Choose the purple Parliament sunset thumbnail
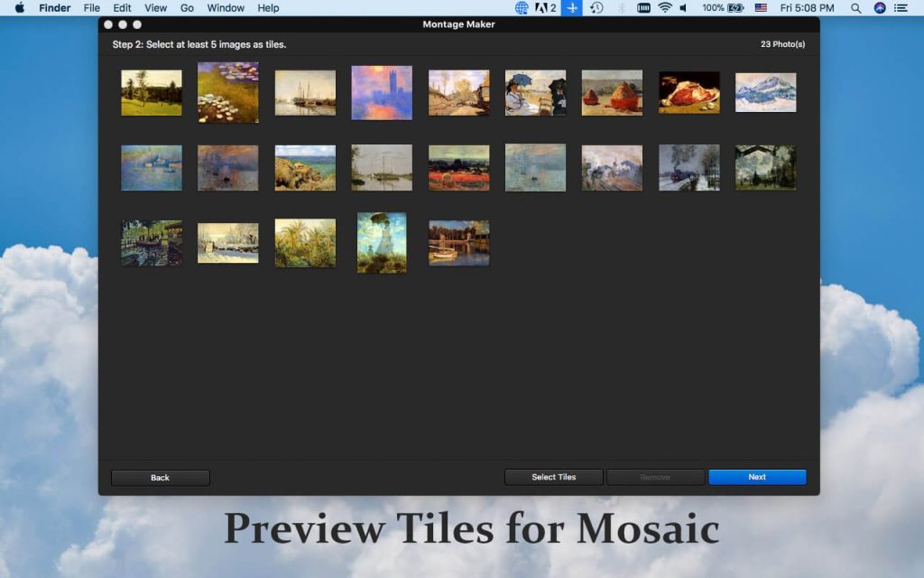Screen dimensions: 924x578 382,92
